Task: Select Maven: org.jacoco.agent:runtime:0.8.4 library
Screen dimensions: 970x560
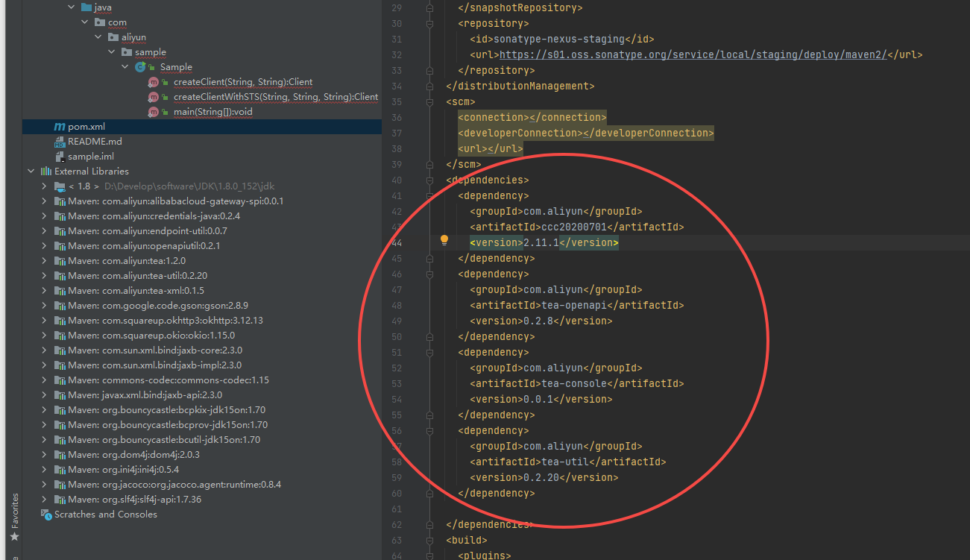Action: tap(174, 485)
